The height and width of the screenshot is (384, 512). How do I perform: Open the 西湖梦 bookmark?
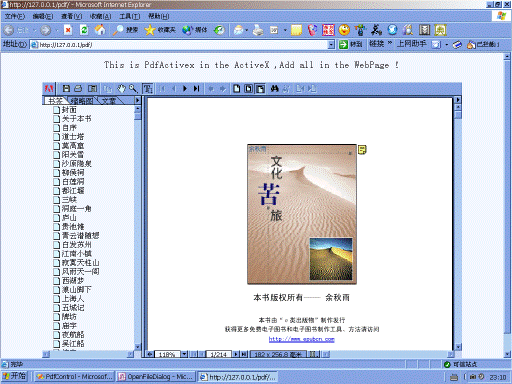[73, 280]
